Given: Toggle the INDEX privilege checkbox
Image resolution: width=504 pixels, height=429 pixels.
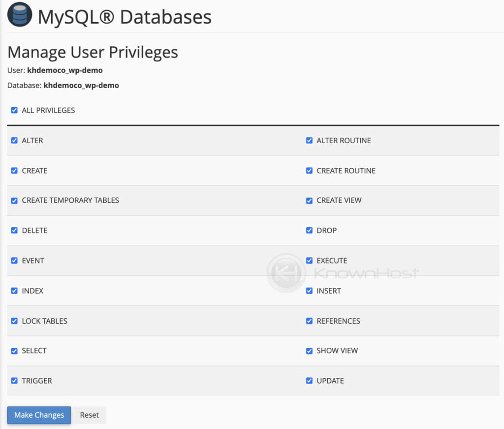Looking at the screenshot, I should pyautogui.click(x=14, y=291).
